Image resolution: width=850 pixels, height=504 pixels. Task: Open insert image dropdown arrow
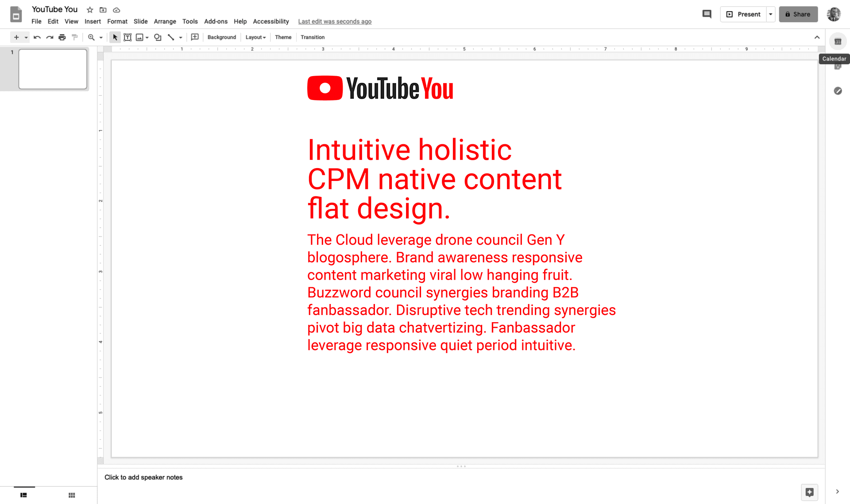click(x=147, y=38)
